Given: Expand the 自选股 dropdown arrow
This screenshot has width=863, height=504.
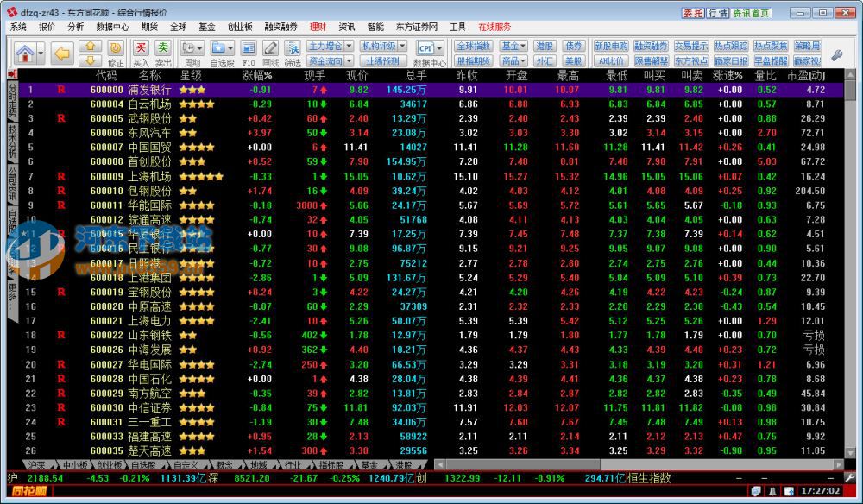Looking at the screenshot, I should pyautogui.click(x=230, y=48).
